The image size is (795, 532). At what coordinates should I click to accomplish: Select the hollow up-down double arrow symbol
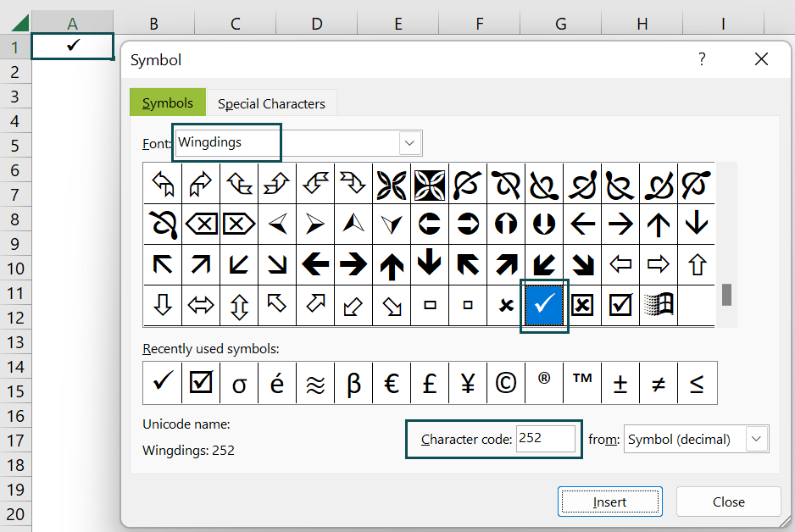239,305
